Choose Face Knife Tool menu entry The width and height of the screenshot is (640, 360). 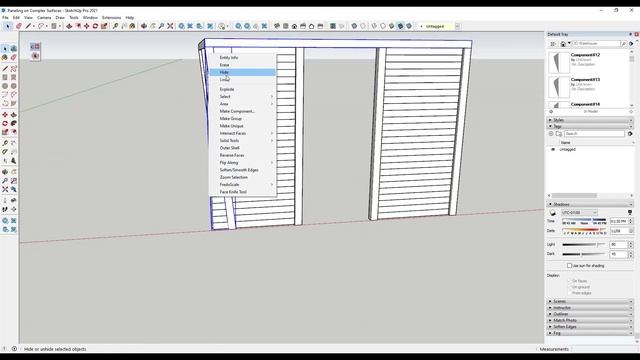[242, 192]
